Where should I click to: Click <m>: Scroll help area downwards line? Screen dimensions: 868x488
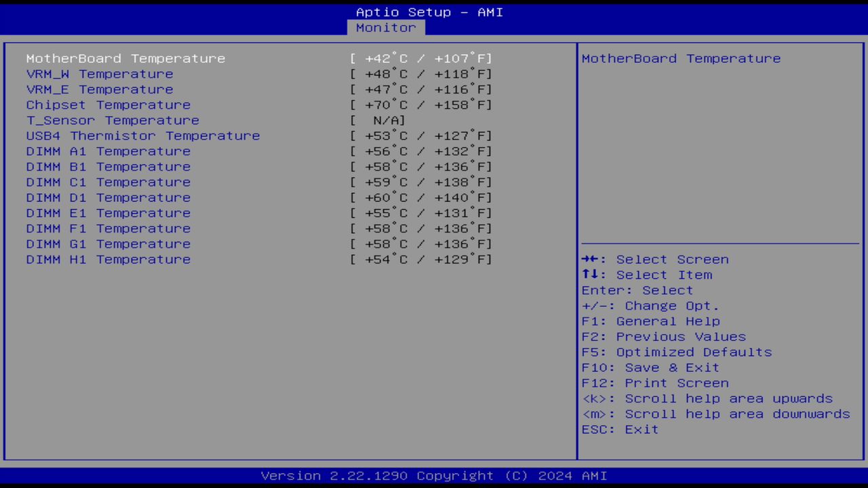point(716,414)
